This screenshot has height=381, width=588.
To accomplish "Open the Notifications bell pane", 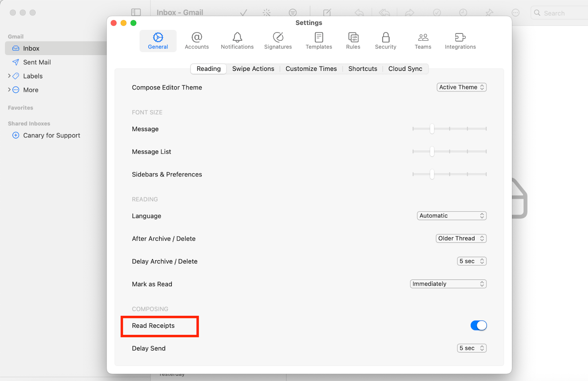I will coord(237,41).
